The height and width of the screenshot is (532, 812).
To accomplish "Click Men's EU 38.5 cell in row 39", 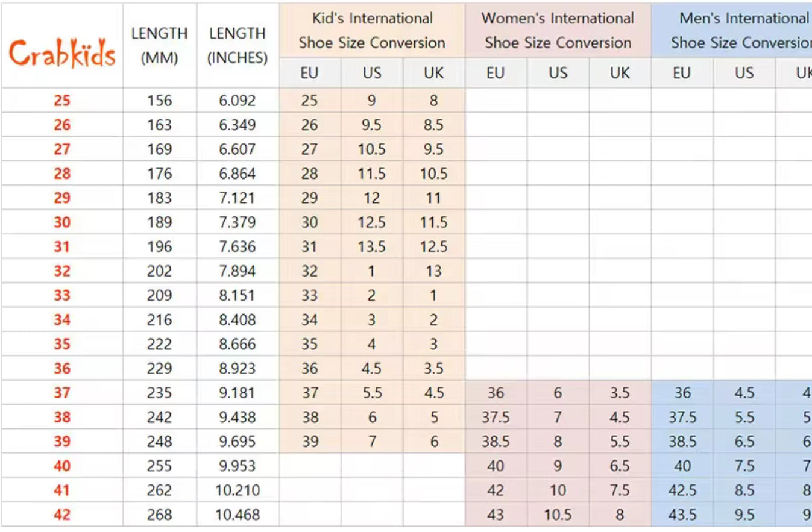I will pyautogui.click(x=682, y=442).
